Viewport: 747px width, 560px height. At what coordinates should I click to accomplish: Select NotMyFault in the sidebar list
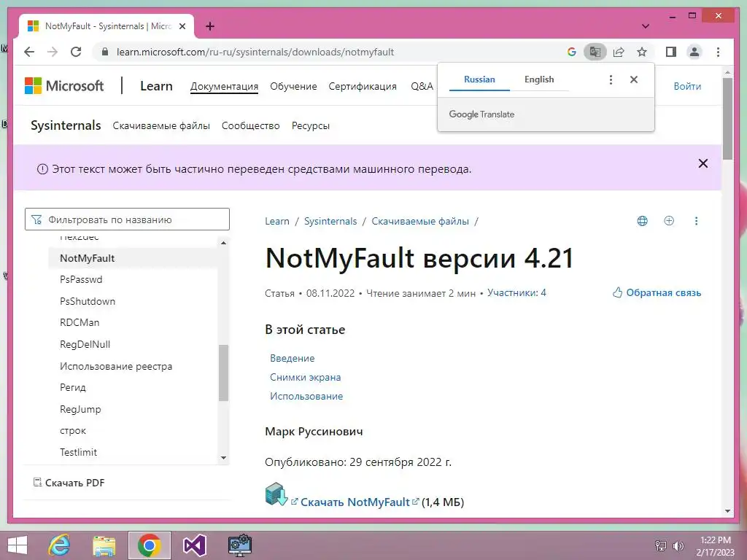point(88,258)
